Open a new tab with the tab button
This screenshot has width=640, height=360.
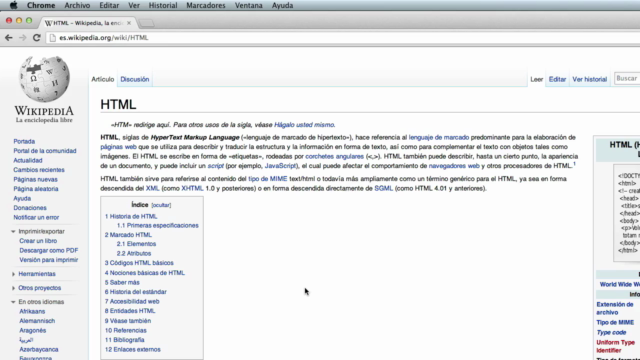point(147,23)
